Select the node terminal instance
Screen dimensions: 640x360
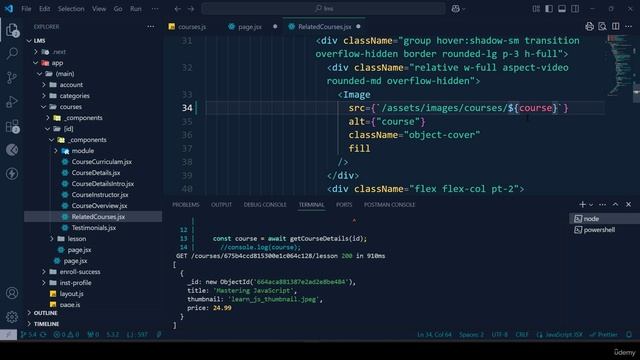click(x=604, y=219)
